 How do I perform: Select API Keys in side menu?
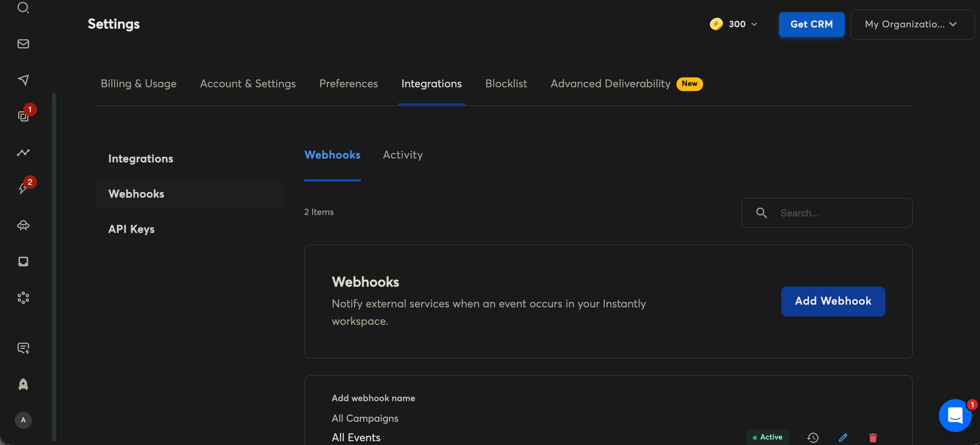click(131, 229)
